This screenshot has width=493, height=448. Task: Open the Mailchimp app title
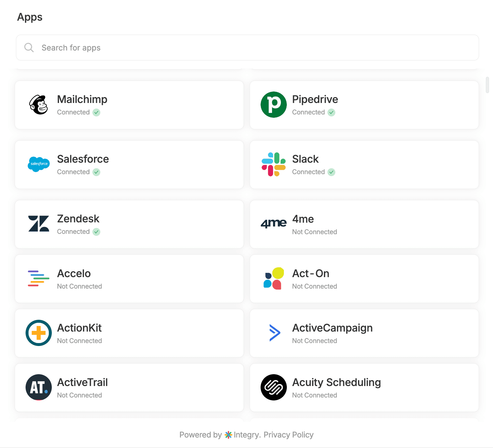(x=82, y=99)
